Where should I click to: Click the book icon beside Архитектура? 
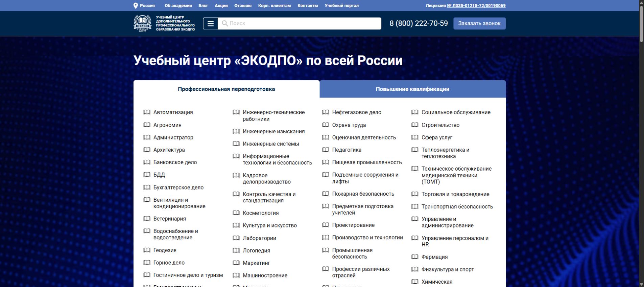point(147,150)
